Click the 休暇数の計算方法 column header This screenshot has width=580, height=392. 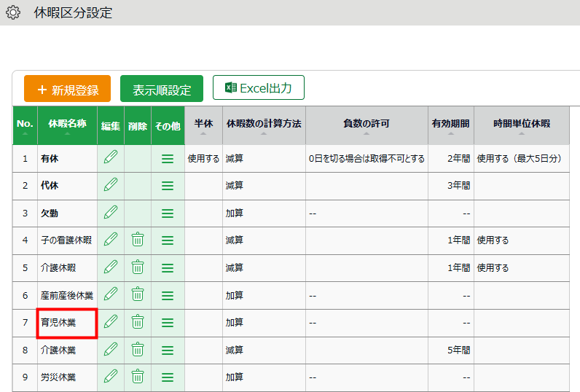click(x=263, y=125)
